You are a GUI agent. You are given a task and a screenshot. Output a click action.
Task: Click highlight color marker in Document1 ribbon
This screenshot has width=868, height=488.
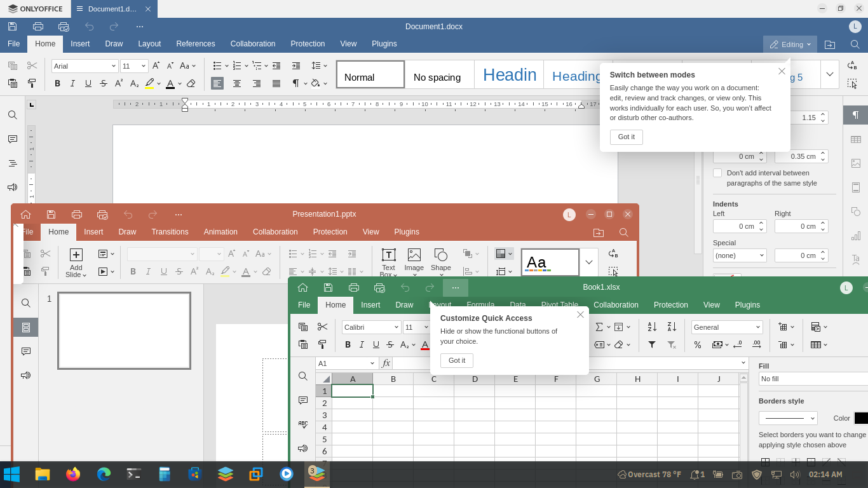tap(149, 83)
